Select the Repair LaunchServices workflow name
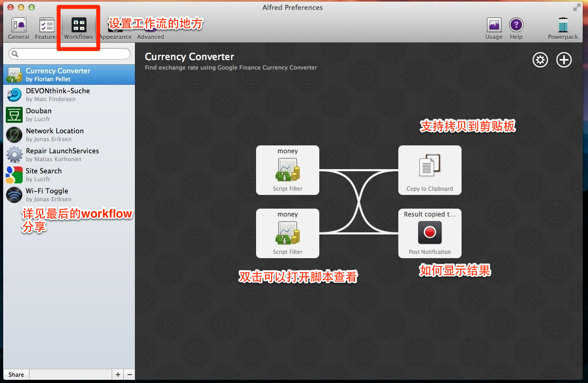588x383 pixels. (62, 151)
